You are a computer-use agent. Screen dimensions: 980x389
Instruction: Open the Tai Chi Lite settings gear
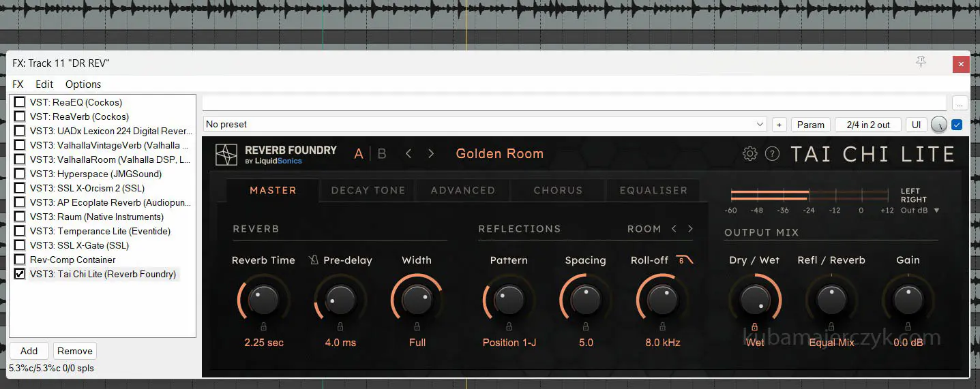(749, 154)
